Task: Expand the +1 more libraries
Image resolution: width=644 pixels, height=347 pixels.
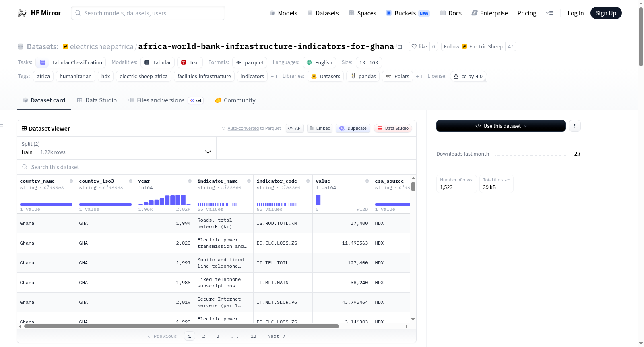Action: [x=419, y=76]
